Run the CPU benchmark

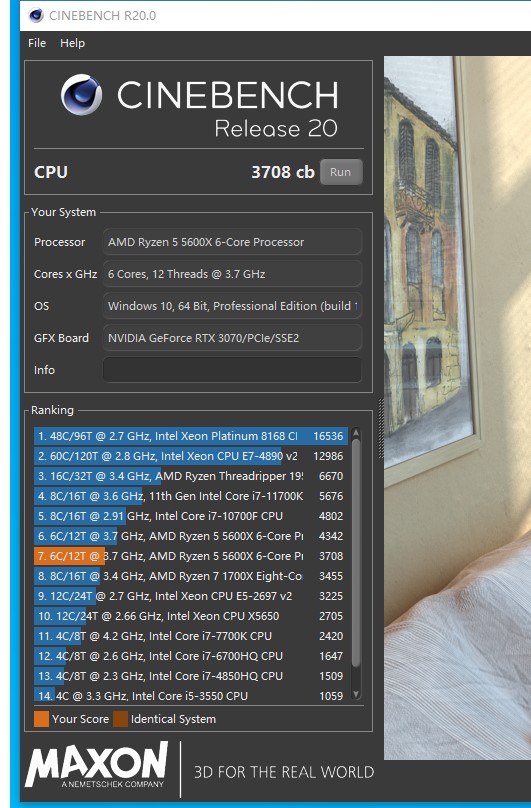[x=341, y=172]
